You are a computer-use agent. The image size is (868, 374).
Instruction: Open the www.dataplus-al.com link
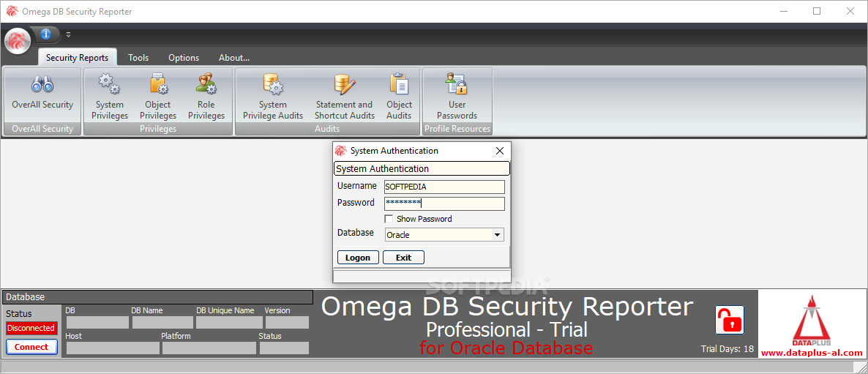coord(812,353)
